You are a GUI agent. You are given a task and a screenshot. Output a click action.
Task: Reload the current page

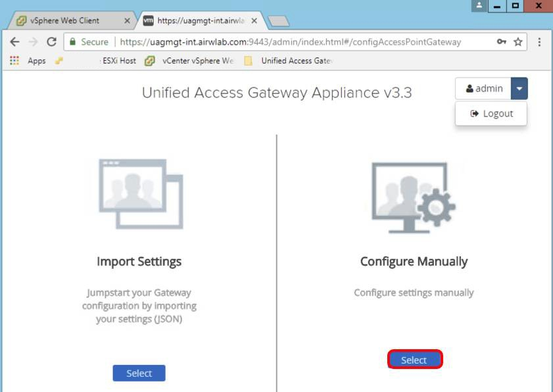tap(51, 41)
